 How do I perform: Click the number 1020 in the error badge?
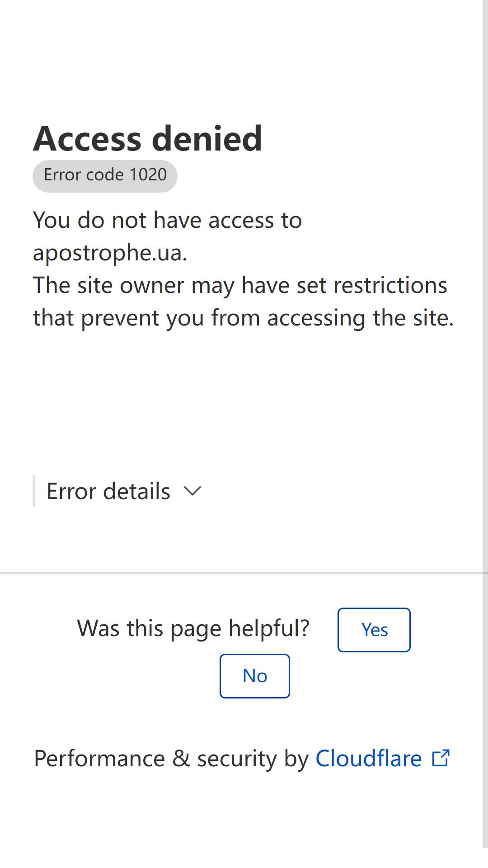coord(148,175)
